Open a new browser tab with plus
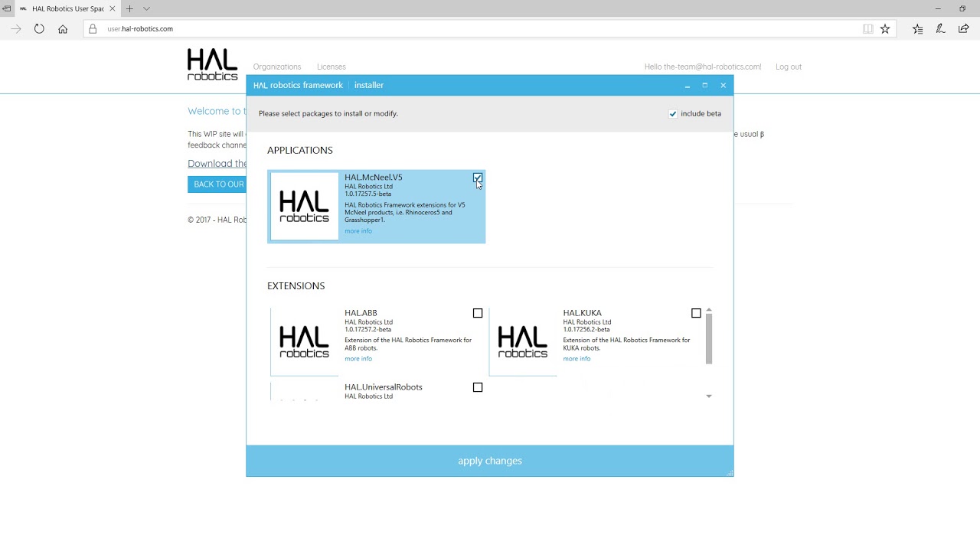 129,8
